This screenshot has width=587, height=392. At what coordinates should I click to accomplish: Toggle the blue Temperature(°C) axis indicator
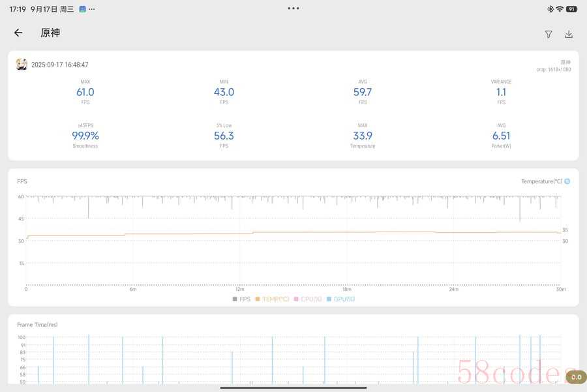tap(567, 181)
